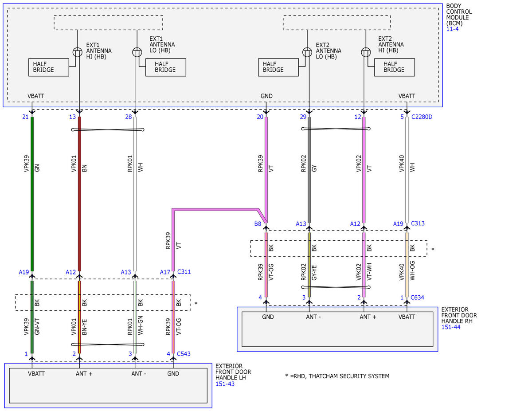Click the EXT2 ANTENNA LO (HB) label
532x411 pixels.
[329, 51]
